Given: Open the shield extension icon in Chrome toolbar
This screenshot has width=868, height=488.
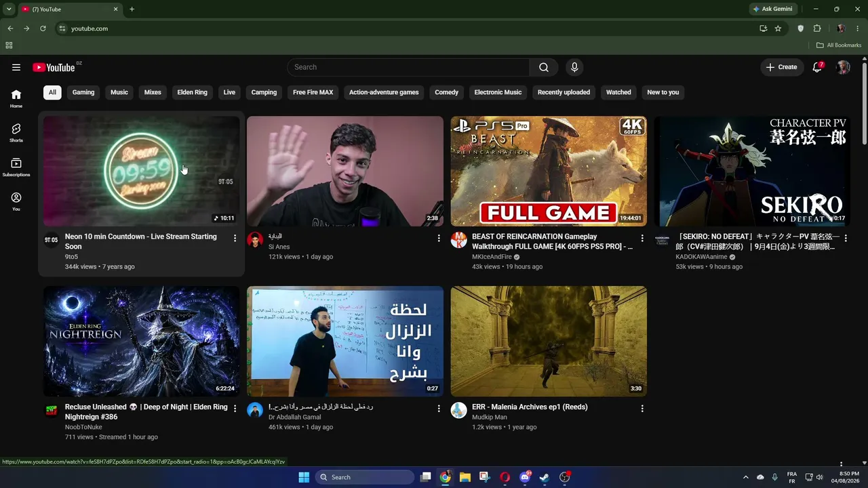Looking at the screenshot, I should click(800, 28).
